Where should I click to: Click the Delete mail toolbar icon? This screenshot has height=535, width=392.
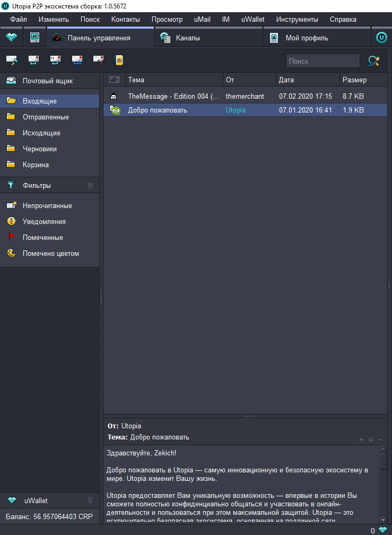[99, 61]
